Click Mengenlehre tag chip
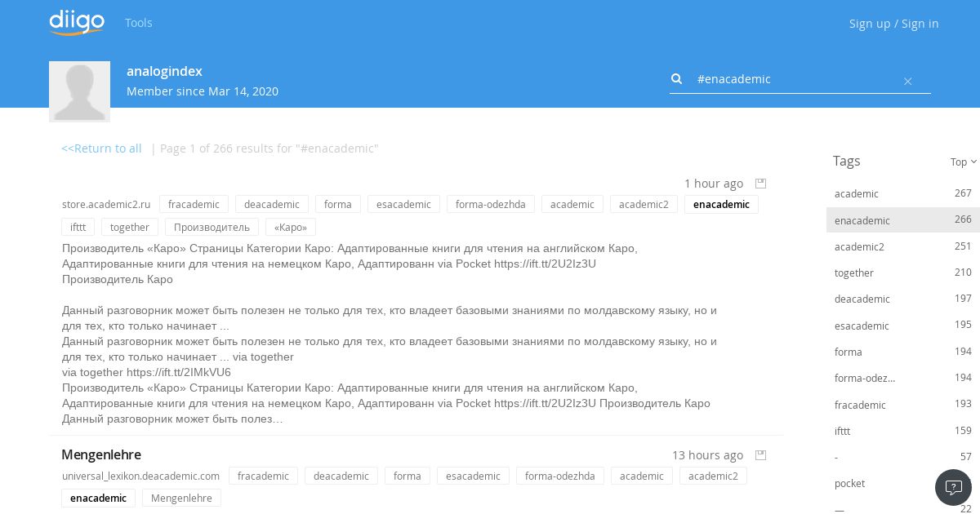This screenshot has width=980, height=514. click(181, 498)
